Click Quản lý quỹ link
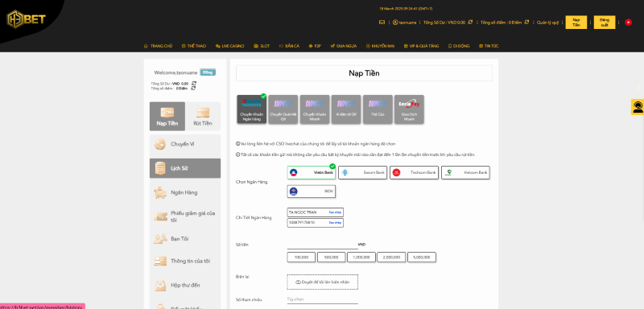644x309 pixels. click(547, 23)
